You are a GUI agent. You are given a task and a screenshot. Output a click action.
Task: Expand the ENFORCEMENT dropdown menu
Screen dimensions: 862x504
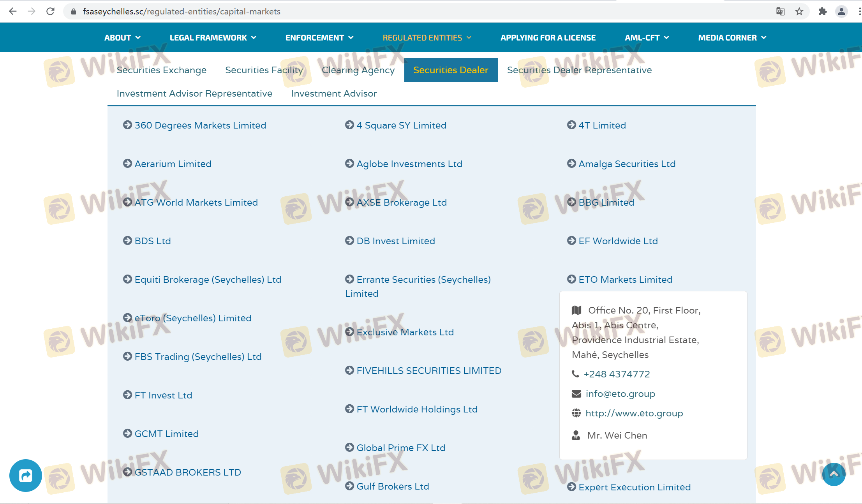pyautogui.click(x=319, y=38)
